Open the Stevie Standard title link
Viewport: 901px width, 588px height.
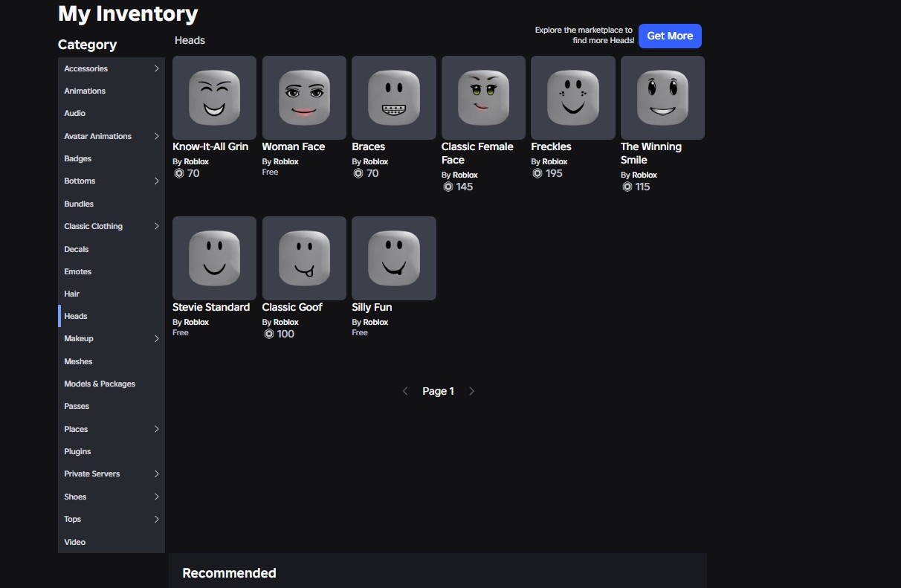[211, 307]
